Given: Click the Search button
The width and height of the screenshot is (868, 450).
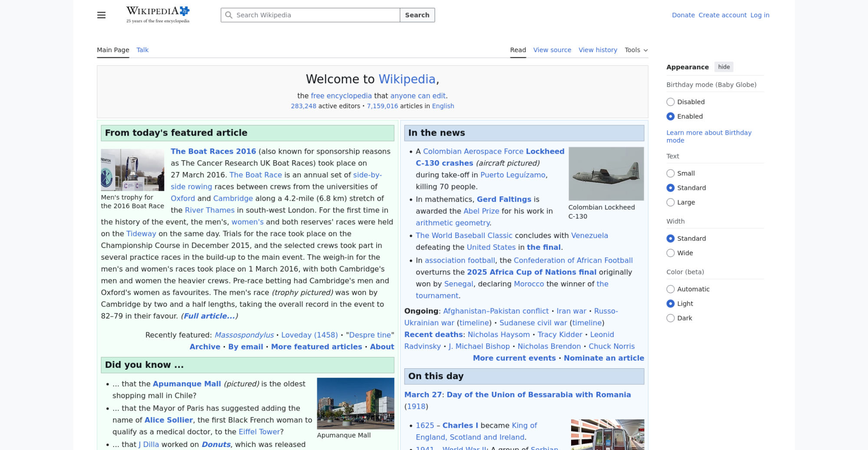Looking at the screenshot, I should [x=417, y=15].
